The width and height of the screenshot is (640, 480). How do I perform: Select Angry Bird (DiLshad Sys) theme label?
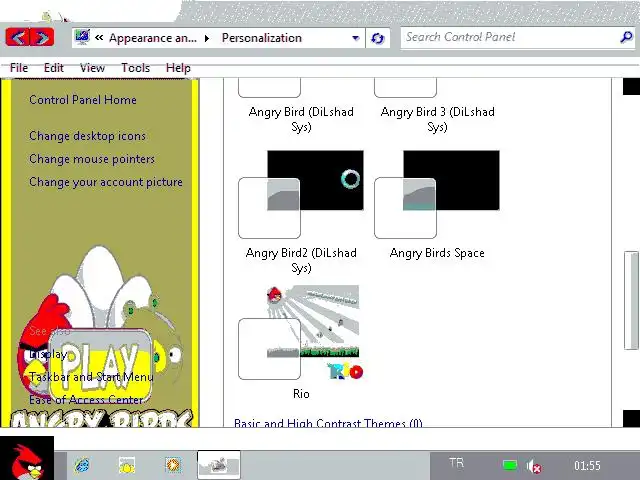301,119
